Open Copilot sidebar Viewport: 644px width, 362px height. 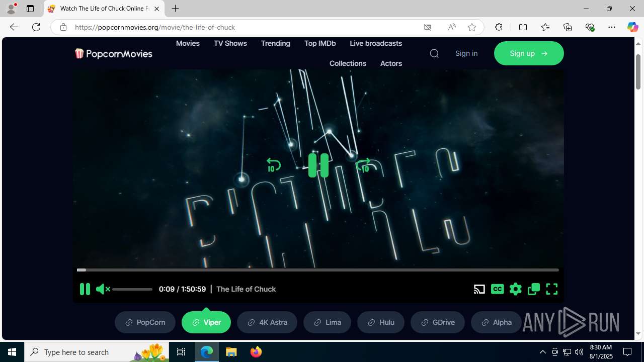pos(632,27)
